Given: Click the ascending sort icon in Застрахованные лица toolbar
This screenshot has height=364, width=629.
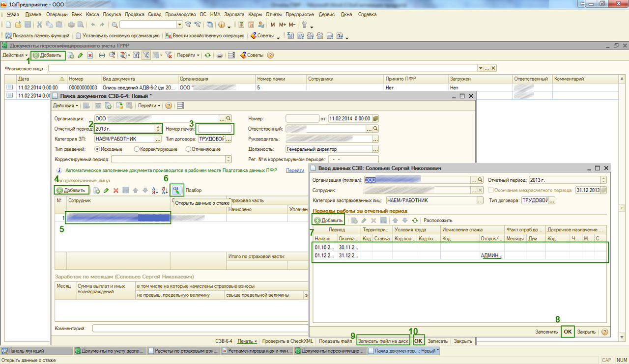Looking at the screenshot, I should (155, 190).
